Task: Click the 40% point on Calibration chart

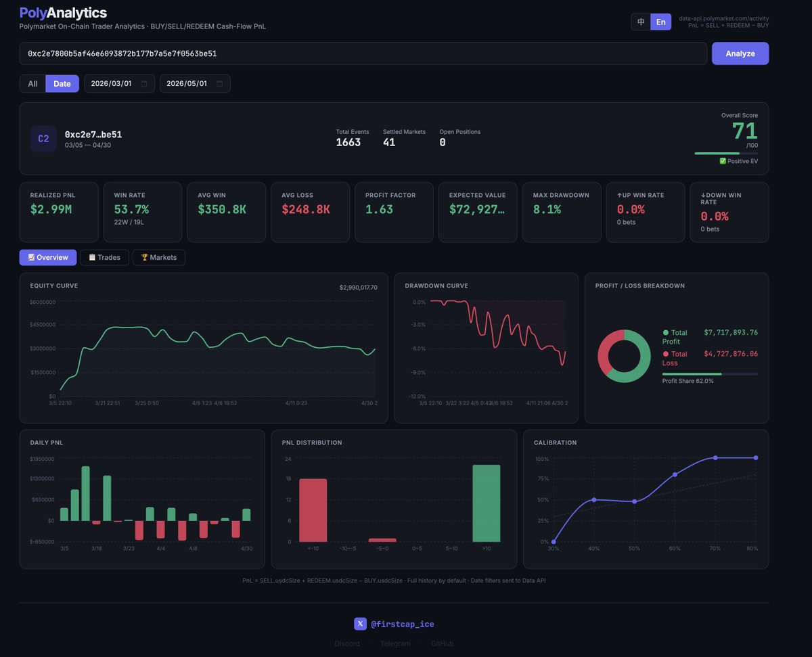Action: [594, 500]
